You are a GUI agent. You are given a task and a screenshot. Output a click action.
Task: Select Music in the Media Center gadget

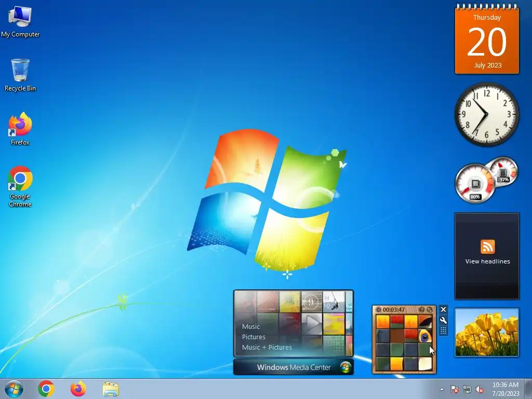pyautogui.click(x=251, y=326)
